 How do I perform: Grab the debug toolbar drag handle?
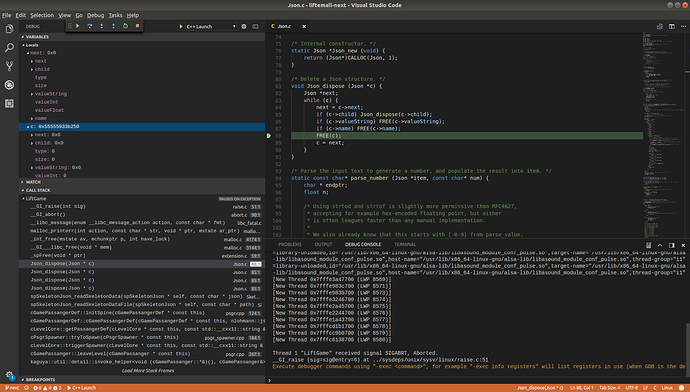[70, 26]
